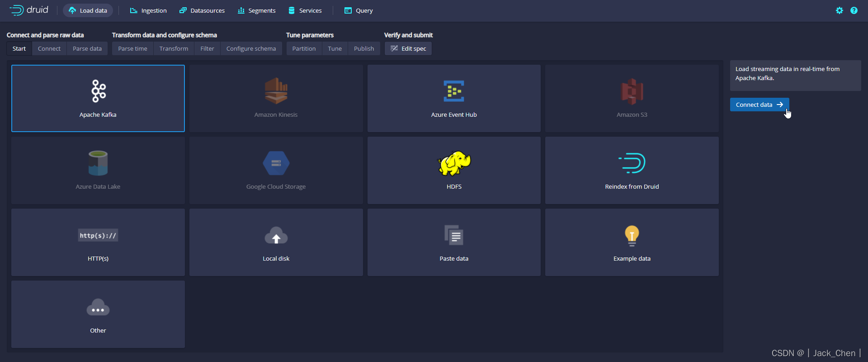Click the Azure Data Lake icon
This screenshot has width=868, height=362.
pos(98,163)
